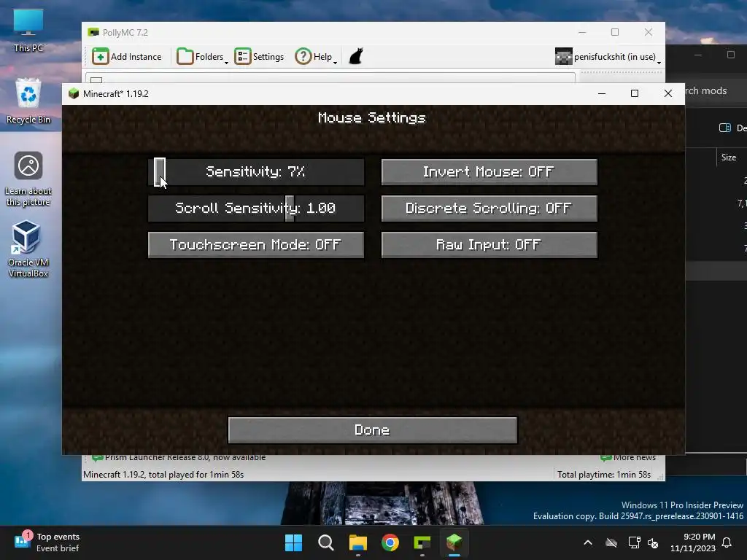Show hidden system tray icons
Viewport: 747px width, 560px height.
[x=588, y=542]
